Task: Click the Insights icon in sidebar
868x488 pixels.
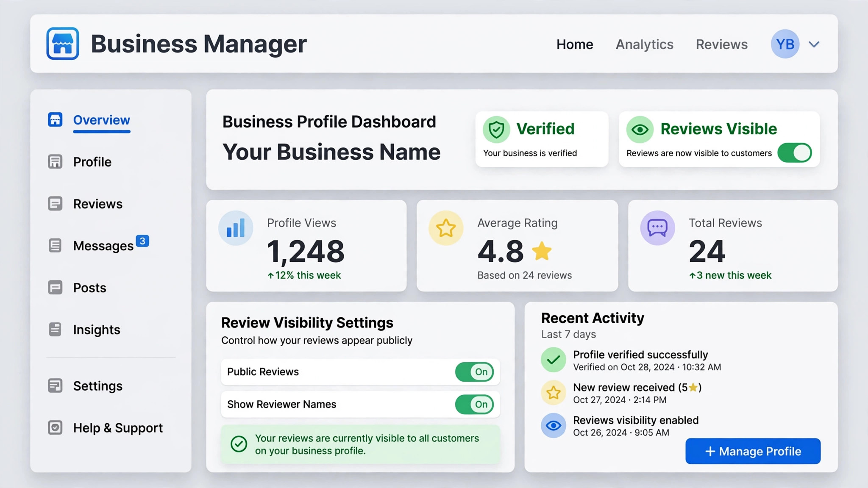Action: tap(55, 330)
